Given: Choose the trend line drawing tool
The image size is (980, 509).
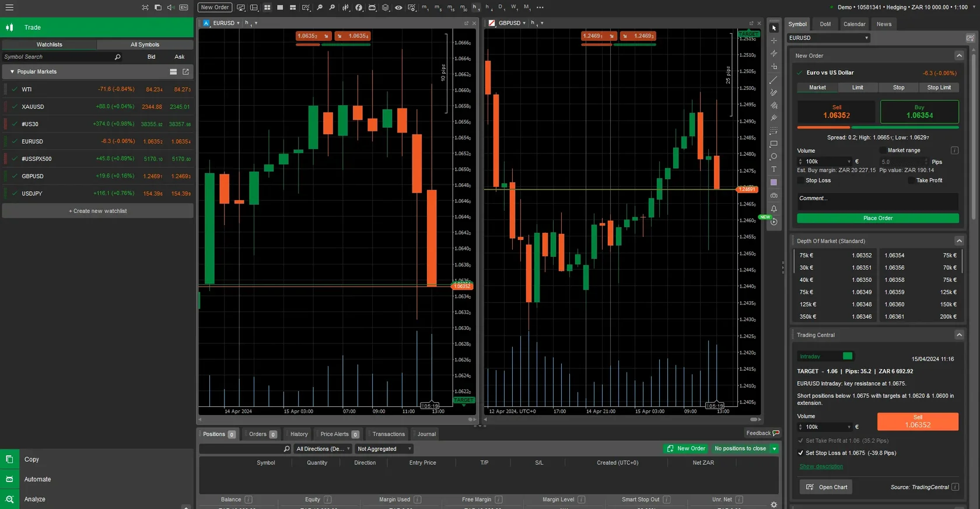Looking at the screenshot, I should (774, 80).
